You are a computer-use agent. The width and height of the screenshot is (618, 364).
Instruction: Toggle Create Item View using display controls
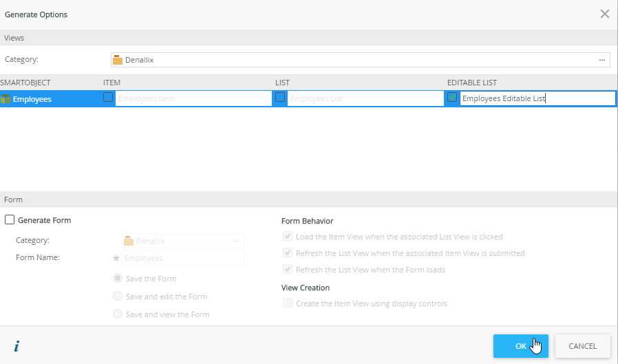click(288, 303)
